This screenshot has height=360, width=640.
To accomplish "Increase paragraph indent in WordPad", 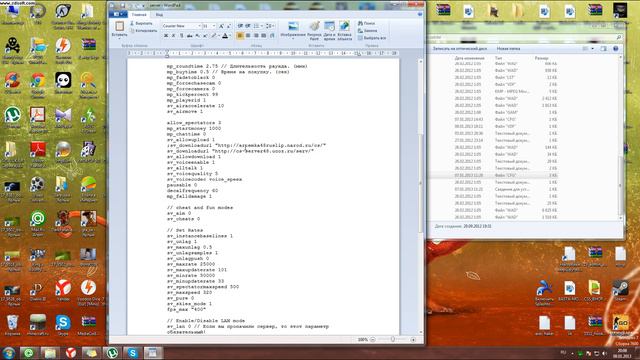I will [x=248, y=26].
